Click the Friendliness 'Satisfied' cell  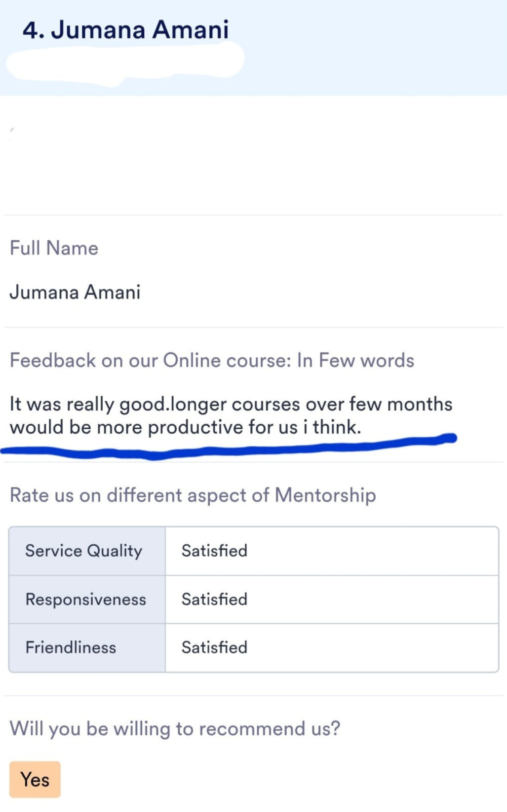click(x=332, y=648)
